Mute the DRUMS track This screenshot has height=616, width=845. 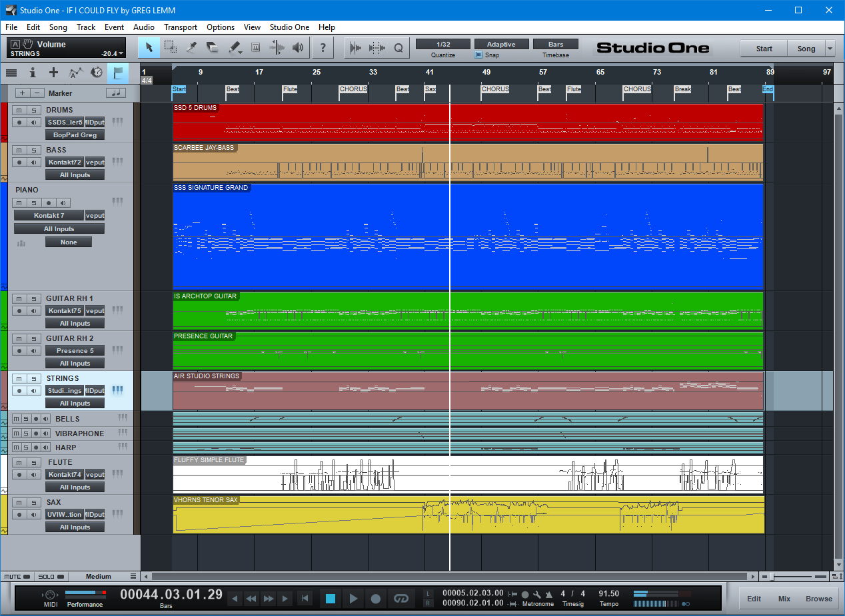point(20,110)
